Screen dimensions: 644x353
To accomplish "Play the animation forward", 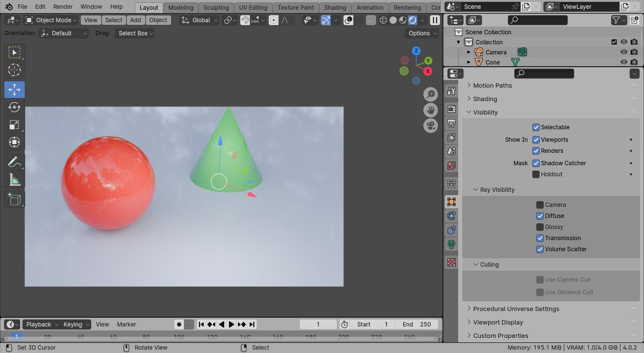I will (231, 324).
